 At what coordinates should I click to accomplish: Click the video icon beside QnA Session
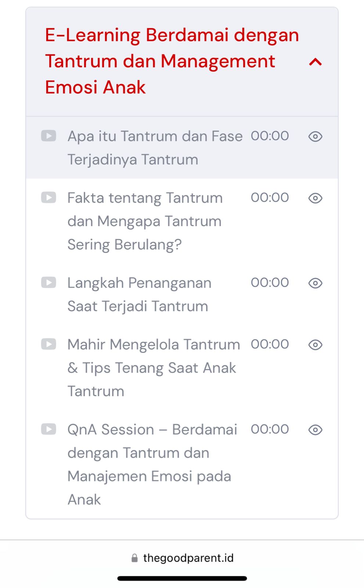pos(48,429)
